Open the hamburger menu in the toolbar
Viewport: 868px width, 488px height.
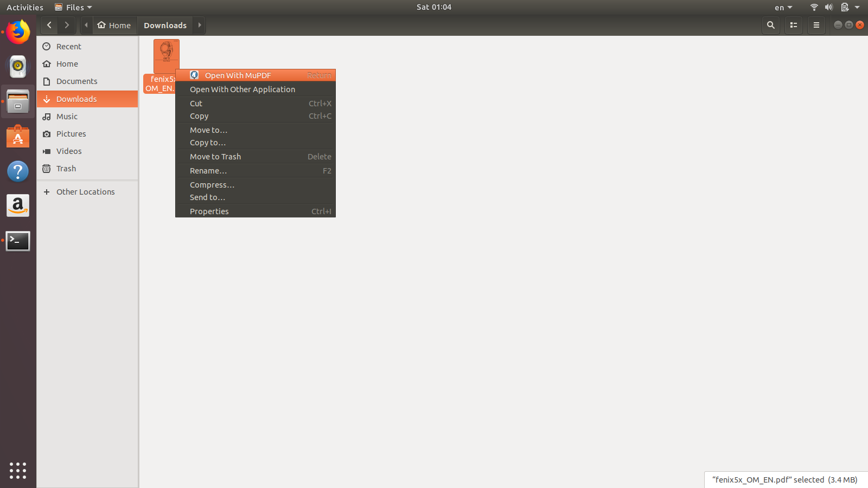pyautogui.click(x=816, y=25)
